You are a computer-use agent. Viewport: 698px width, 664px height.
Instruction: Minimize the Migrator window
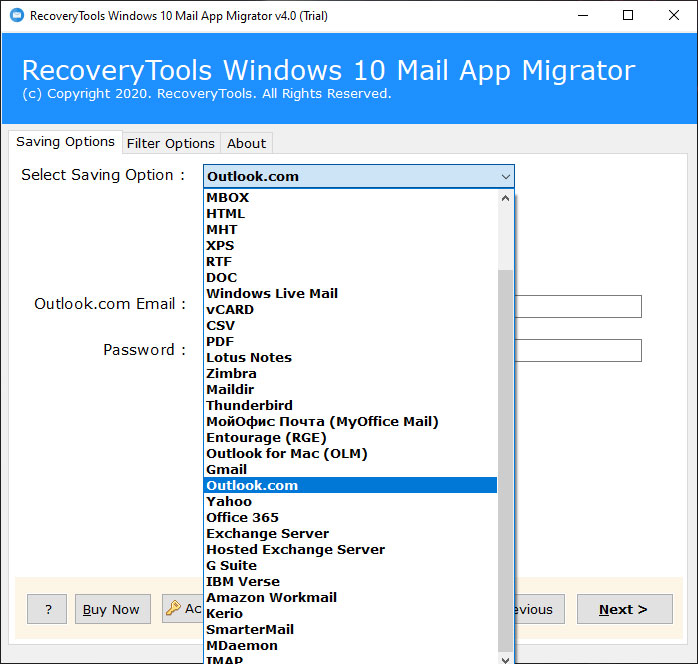(583, 16)
